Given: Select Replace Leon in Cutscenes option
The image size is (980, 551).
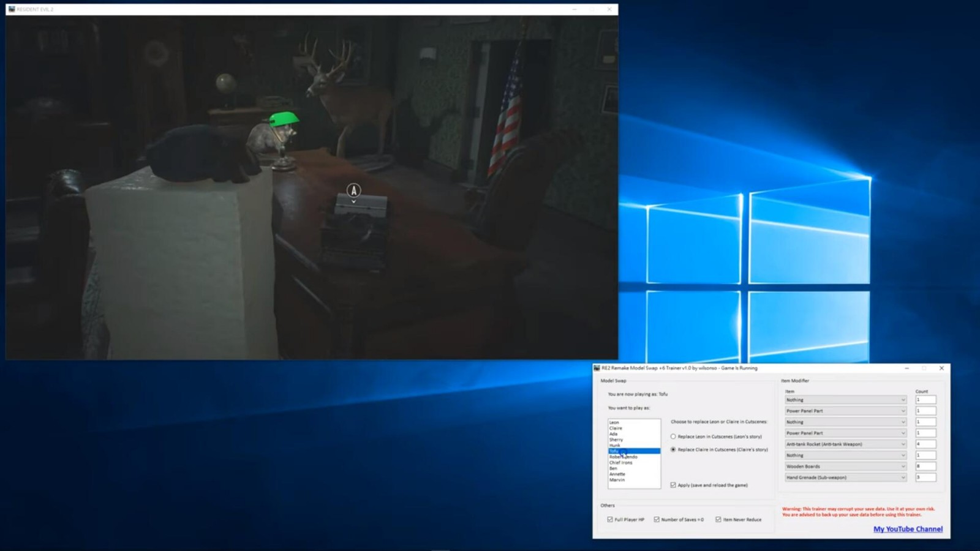Looking at the screenshot, I should pos(673,437).
